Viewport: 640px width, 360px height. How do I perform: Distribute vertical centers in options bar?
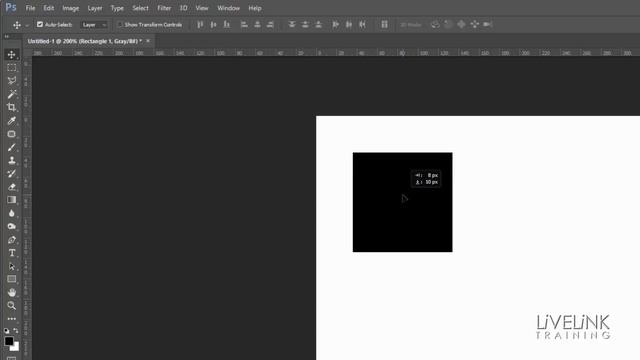pyautogui.click(x=305, y=24)
